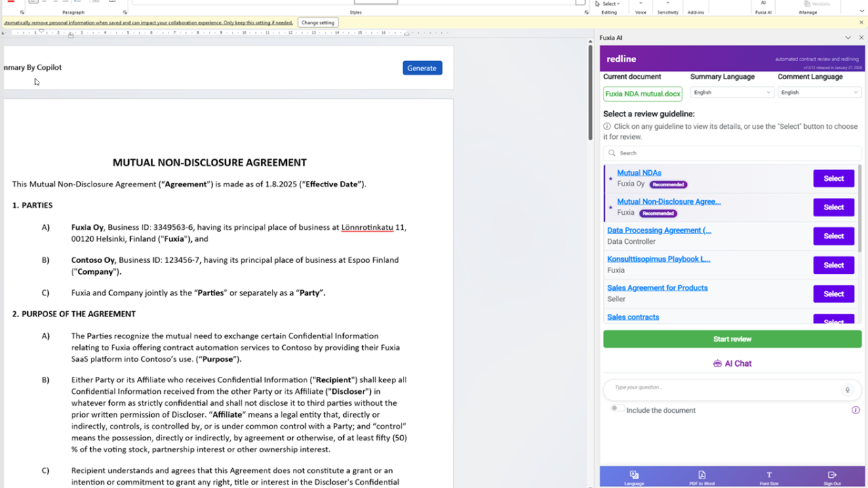Dismiss the yellow notification bar
This screenshot has height=488, width=868.
click(x=861, y=22)
